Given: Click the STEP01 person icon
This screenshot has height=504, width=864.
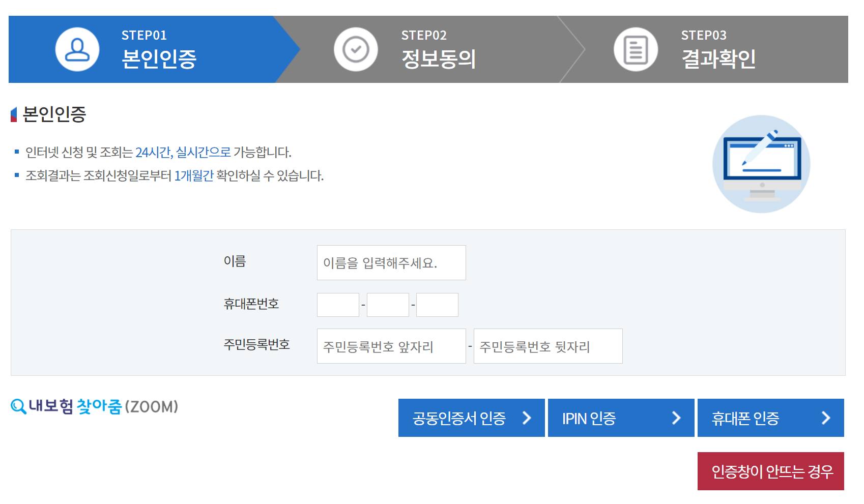Looking at the screenshot, I should click(76, 49).
